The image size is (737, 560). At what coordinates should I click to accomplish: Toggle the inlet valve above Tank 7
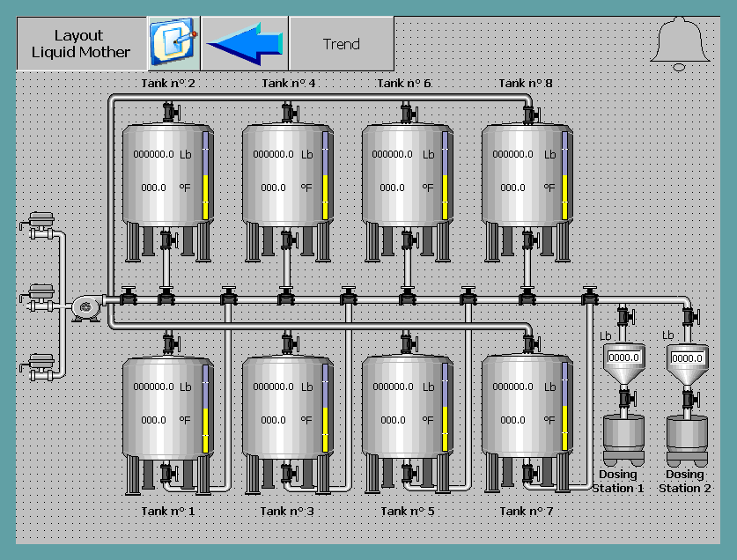click(531, 344)
